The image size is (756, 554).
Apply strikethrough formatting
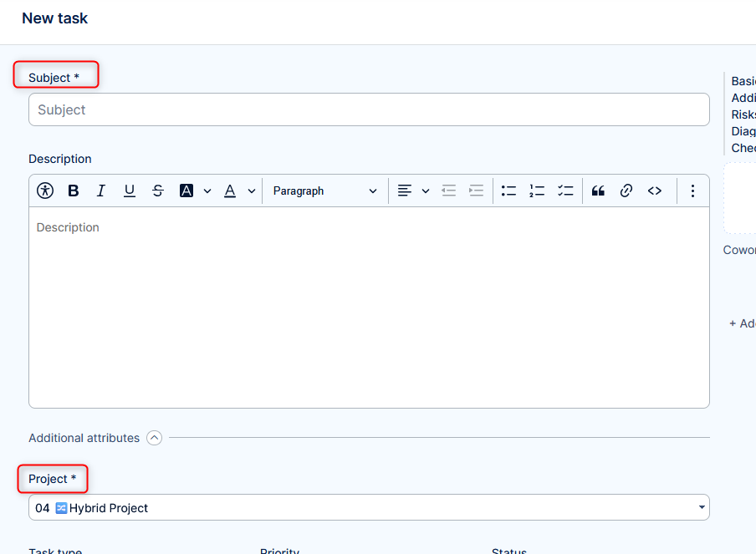tap(158, 191)
